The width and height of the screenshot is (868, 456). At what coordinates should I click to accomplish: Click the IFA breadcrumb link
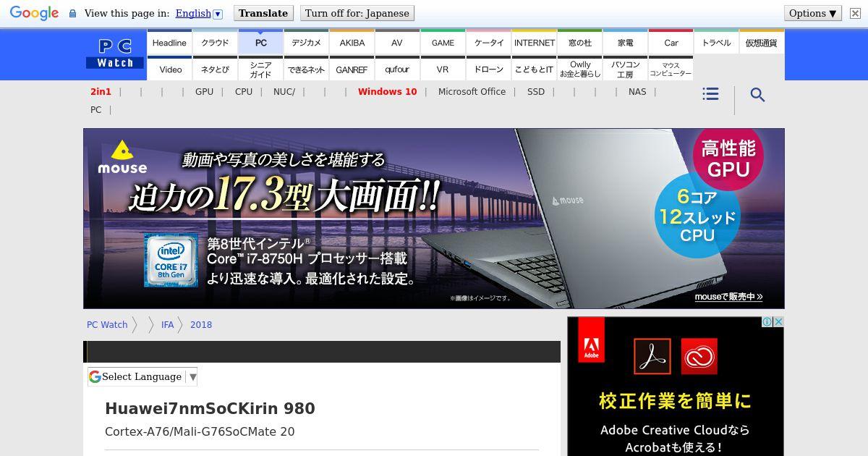(167, 325)
